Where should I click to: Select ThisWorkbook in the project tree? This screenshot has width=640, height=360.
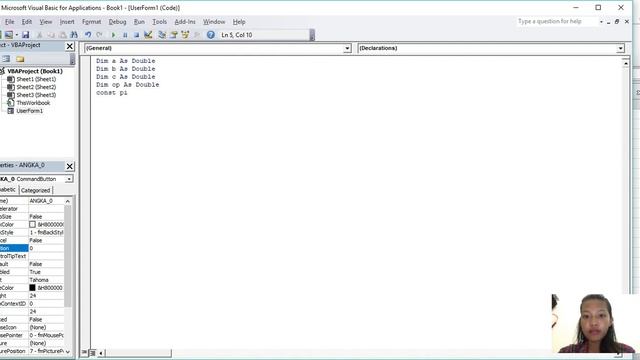point(33,103)
